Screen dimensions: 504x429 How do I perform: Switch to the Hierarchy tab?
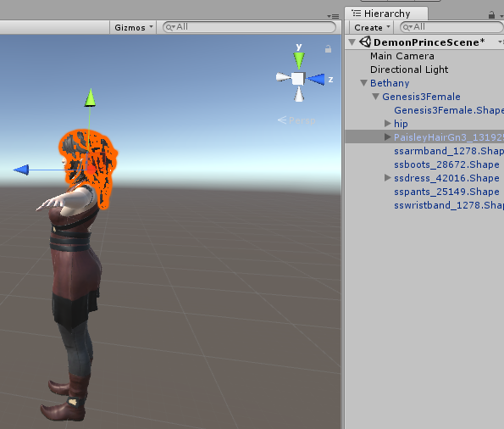[386, 14]
